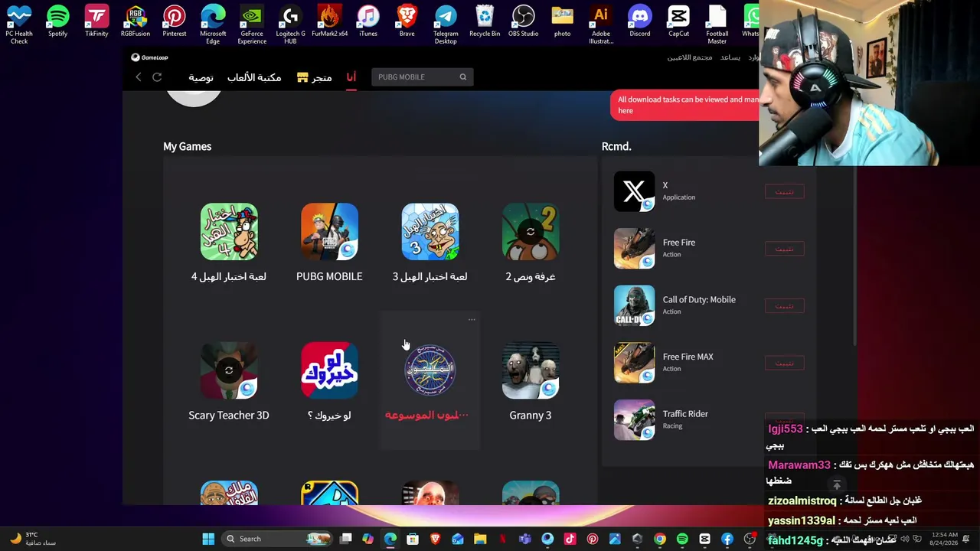Open the Windows Start menu
The image size is (980, 551).
(x=208, y=539)
